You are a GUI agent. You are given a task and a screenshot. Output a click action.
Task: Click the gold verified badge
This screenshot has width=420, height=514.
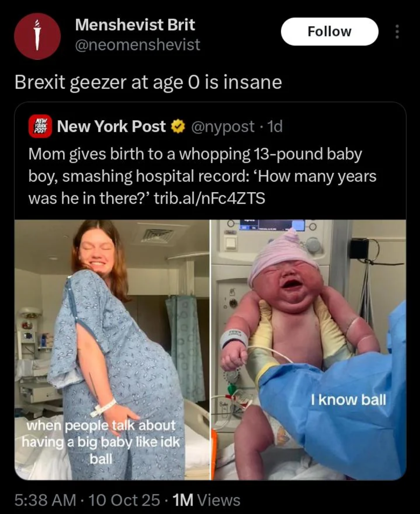tap(178, 127)
